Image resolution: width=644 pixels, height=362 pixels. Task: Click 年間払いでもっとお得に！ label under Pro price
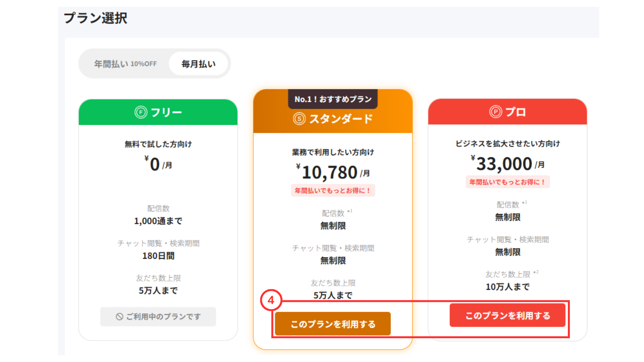507,182
